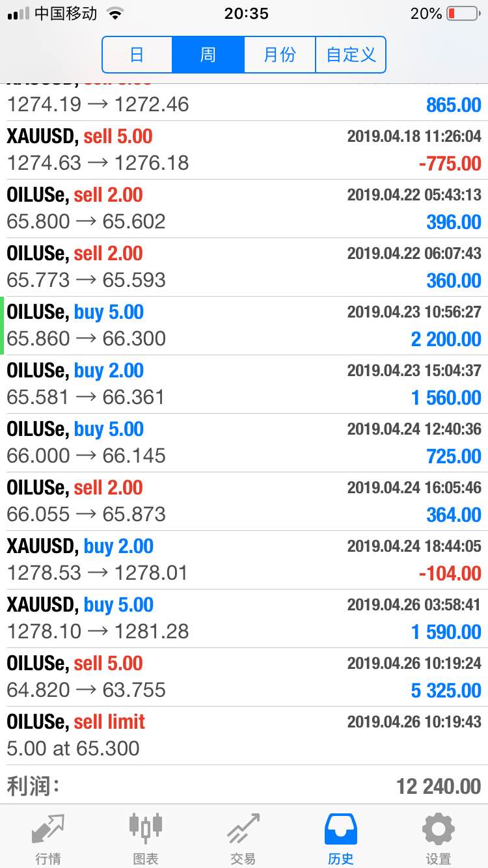Tap the cellular signal bars icon
This screenshot has width=488, height=868.
pos(18,13)
